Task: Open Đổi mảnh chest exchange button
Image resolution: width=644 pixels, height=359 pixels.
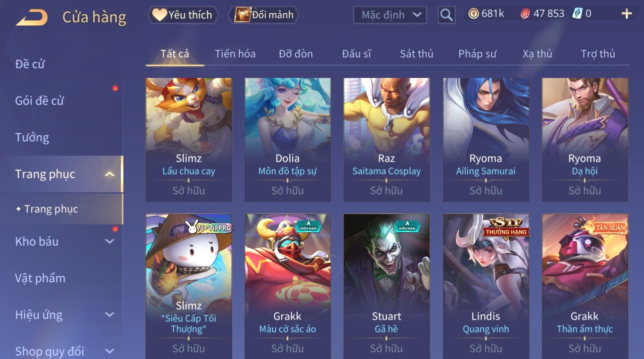Action: [264, 15]
